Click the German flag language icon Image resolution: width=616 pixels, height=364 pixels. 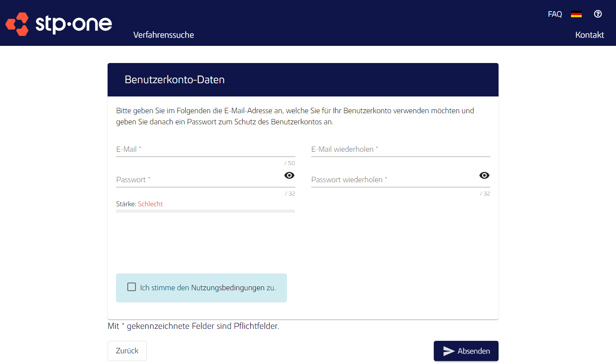(576, 13)
